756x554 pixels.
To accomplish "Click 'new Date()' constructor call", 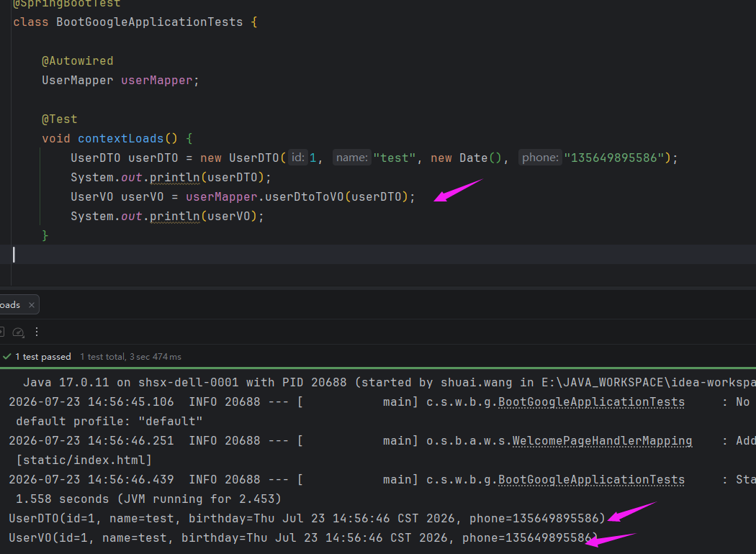I will coord(467,158).
